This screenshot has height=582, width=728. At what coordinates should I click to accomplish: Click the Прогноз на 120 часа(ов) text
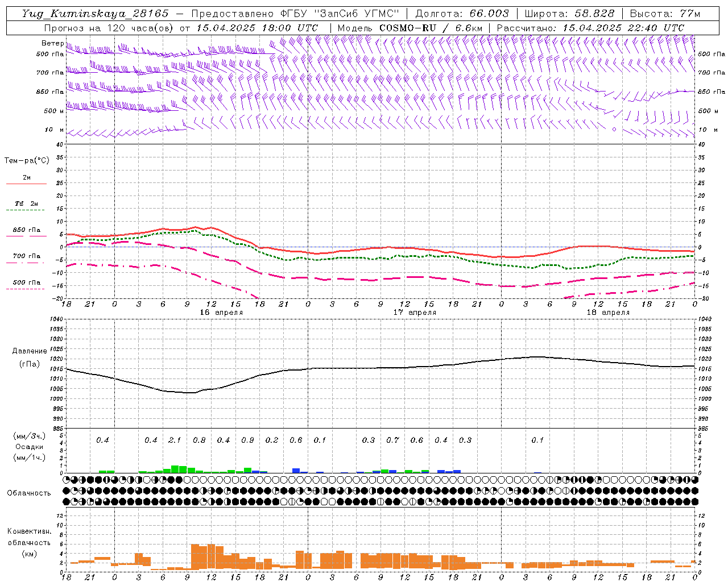109,28
